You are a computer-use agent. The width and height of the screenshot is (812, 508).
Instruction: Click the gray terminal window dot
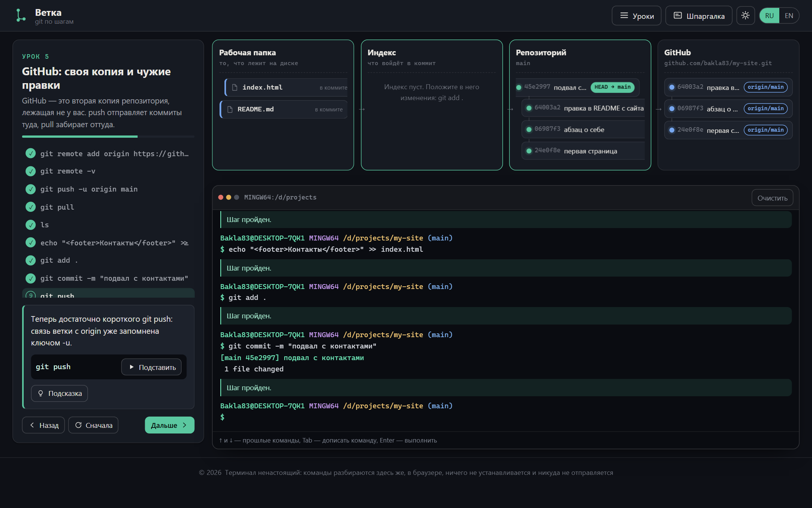pyautogui.click(x=236, y=197)
